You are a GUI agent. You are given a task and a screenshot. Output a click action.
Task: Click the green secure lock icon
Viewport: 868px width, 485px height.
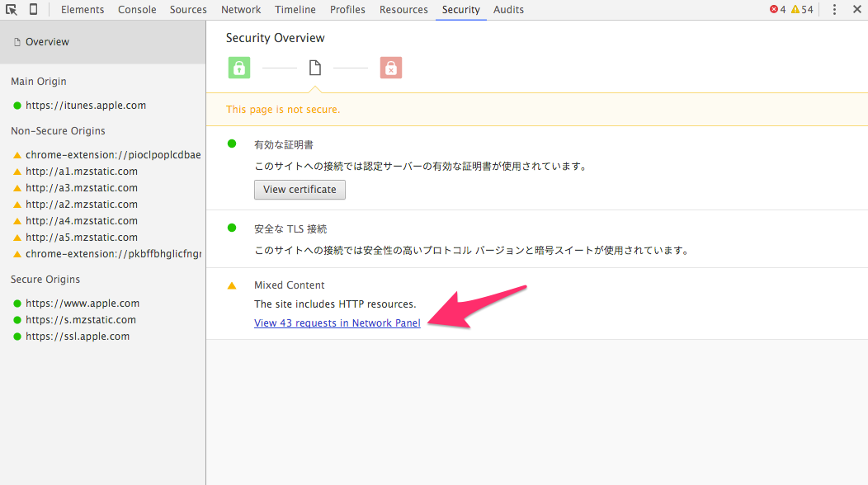[239, 68]
